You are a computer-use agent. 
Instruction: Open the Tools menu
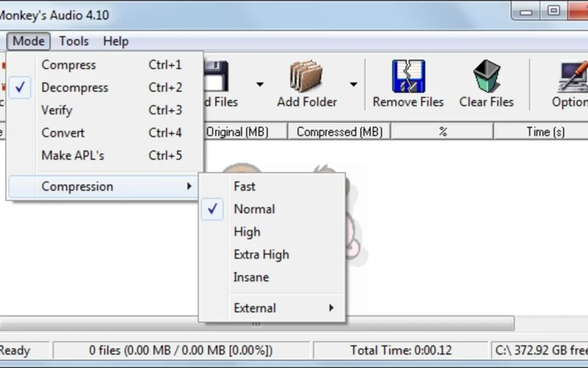coord(74,41)
